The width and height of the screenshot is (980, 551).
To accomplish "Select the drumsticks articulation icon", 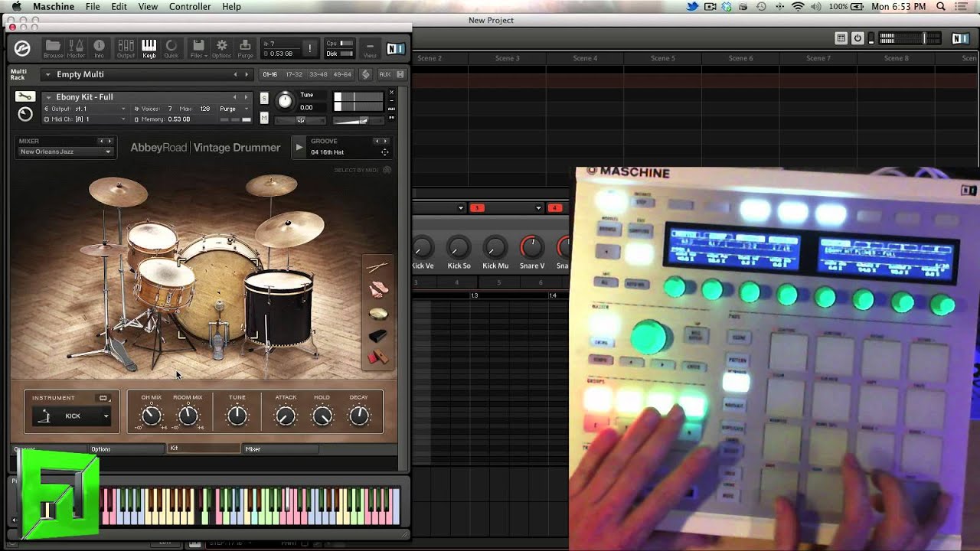I will point(377,267).
